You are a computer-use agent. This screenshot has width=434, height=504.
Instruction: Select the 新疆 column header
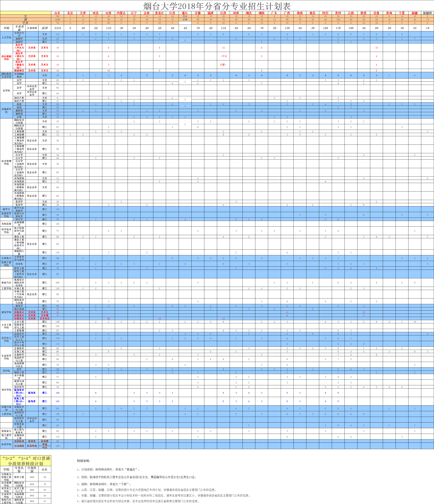tap(415, 13)
